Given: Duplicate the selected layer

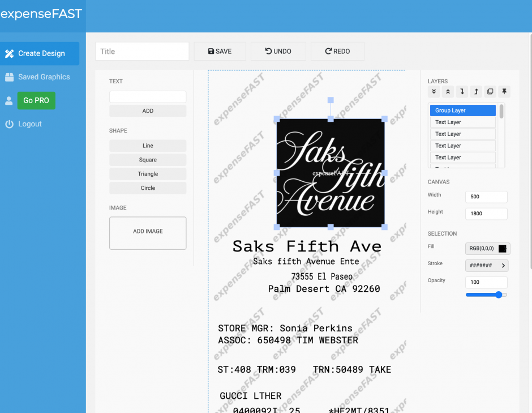Looking at the screenshot, I should 490,91.
